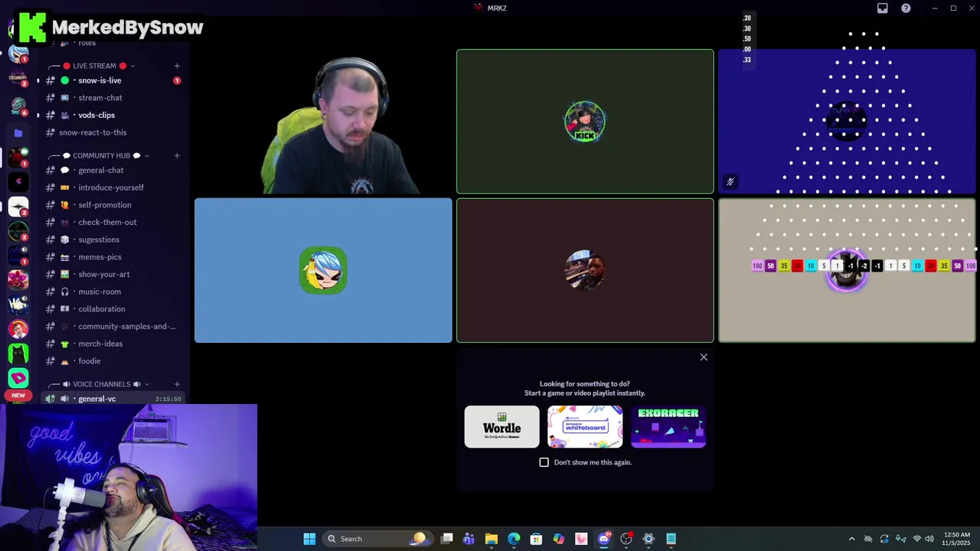Launch the Whiteboard activity
Viewport: 980px width, 551px height.
pos(585,426)
